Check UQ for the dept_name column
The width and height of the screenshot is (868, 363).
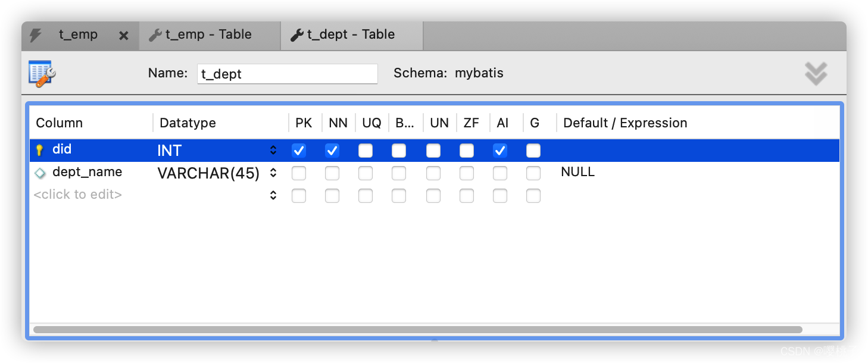tap(365, 173)
